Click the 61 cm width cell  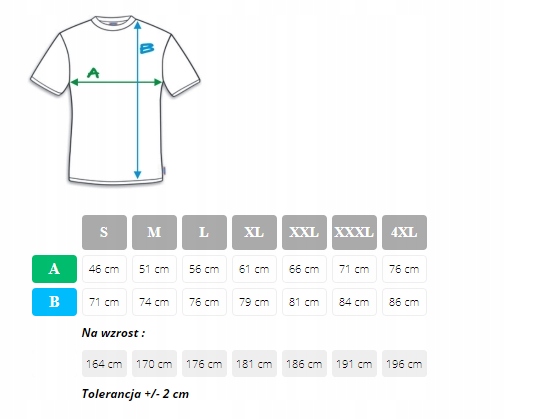tap(254, 269)
